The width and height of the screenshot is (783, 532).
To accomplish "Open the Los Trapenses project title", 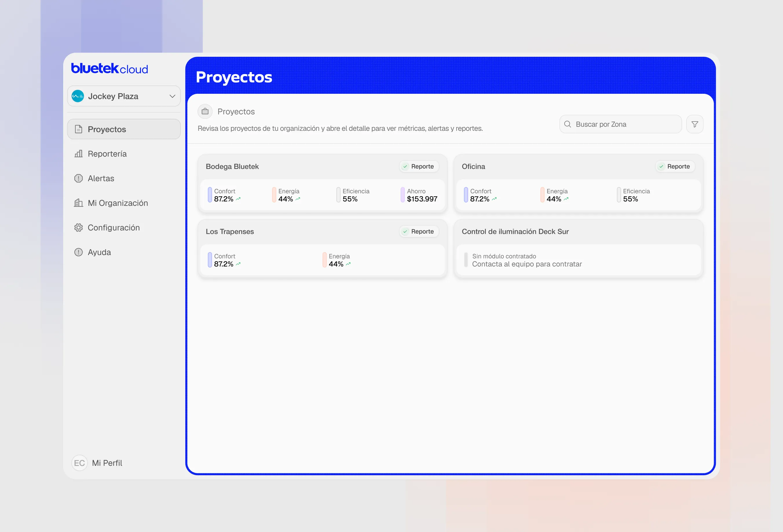I will point(230,231).
